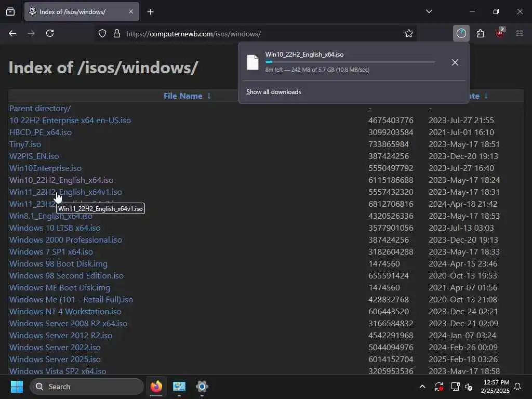
Task: Select file size 6115186688
Action: pos(391,180)
